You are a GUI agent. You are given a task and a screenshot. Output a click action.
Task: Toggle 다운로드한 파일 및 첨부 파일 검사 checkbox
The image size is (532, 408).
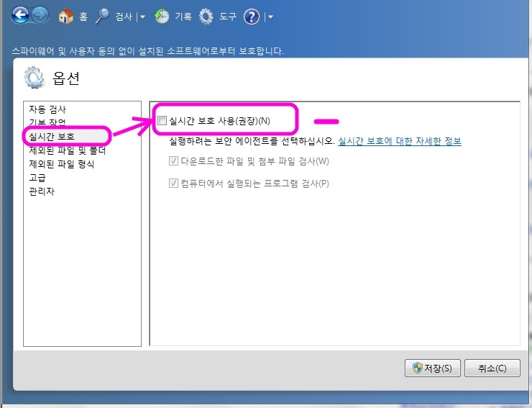click(x=173, y=160)
